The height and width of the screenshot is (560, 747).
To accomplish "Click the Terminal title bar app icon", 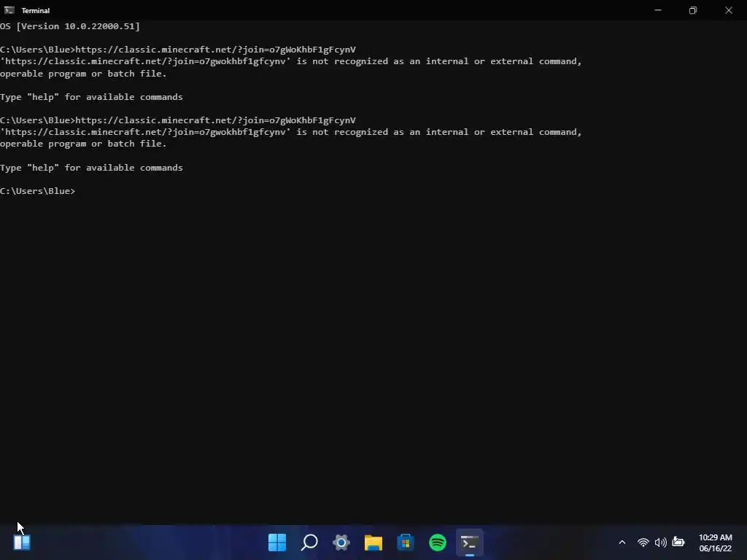I will (x=9, y=10).
